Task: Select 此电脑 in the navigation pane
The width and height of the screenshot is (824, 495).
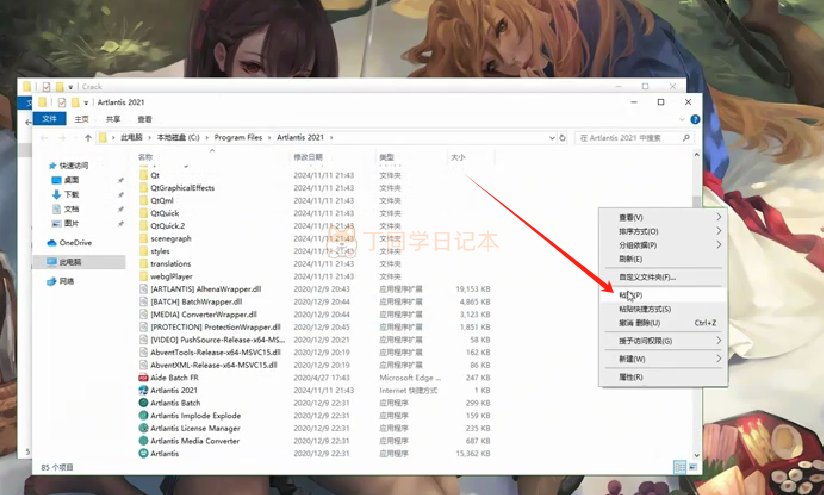Action: (71, 262)
